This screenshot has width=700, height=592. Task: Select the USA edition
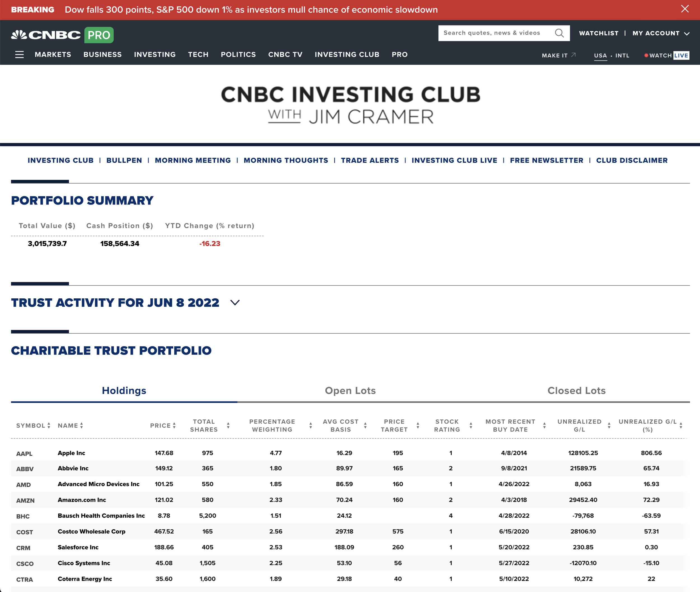coord(600,55)
